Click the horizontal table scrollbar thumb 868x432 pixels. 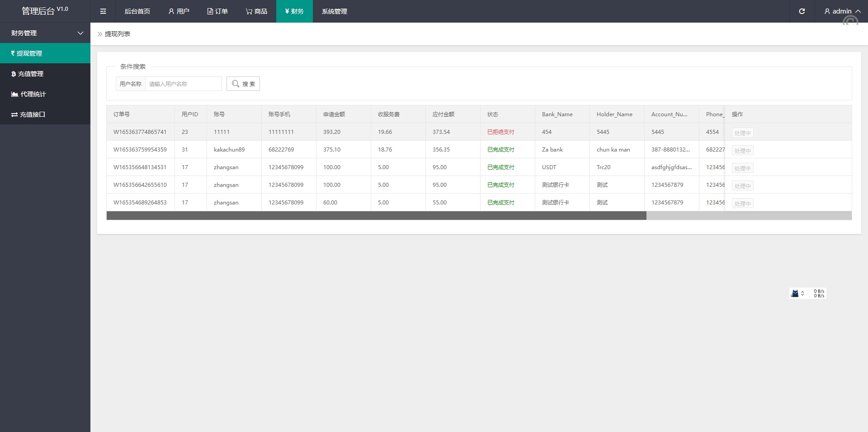tap(376, 216)
